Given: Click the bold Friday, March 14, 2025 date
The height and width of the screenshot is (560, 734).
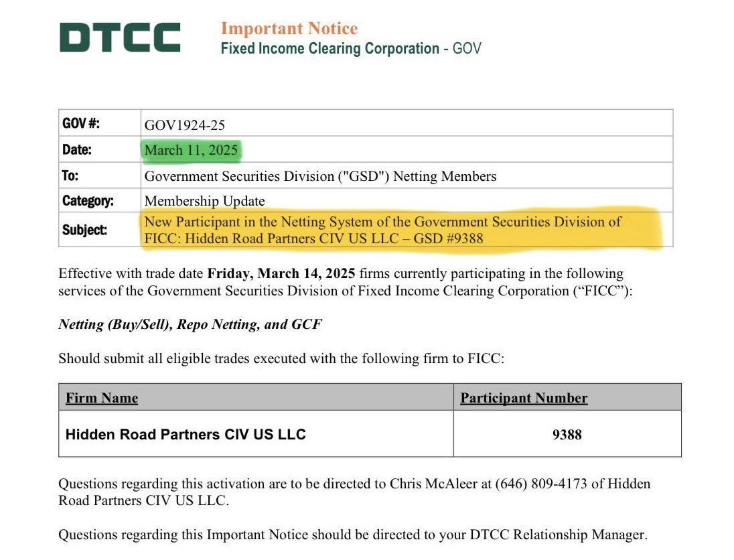Looking at the screenshot, I should click(x=281, y=273).
